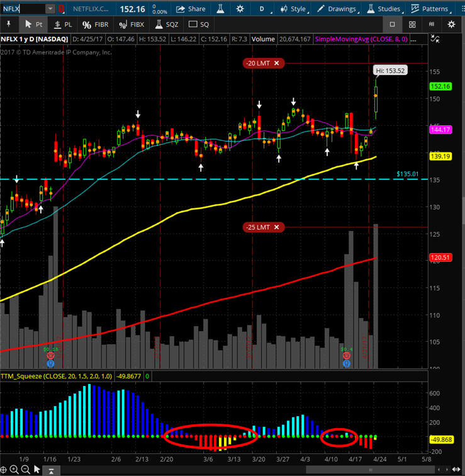Select the FIBX Fibonacci extension tool

[x=132, y=24]
